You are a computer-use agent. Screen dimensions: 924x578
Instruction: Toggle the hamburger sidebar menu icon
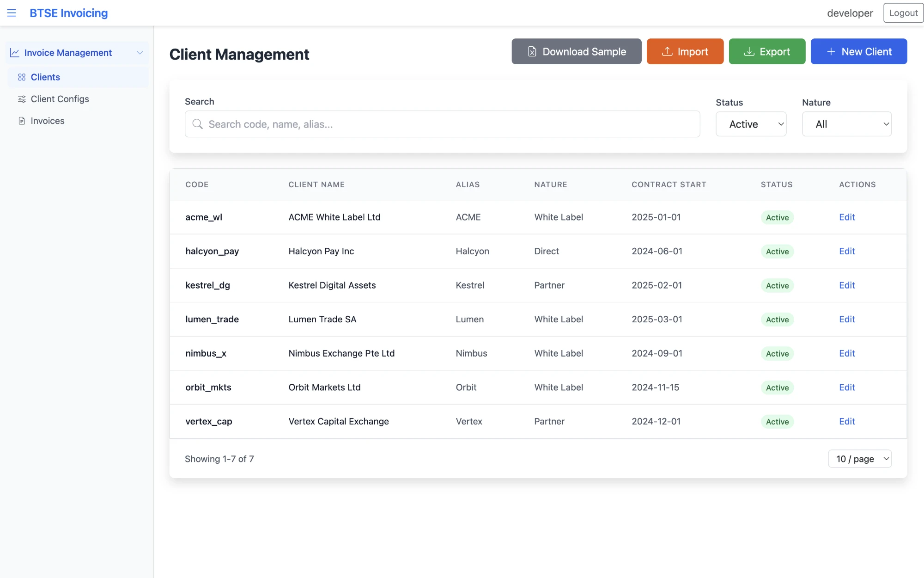click(x=12, y=13)
